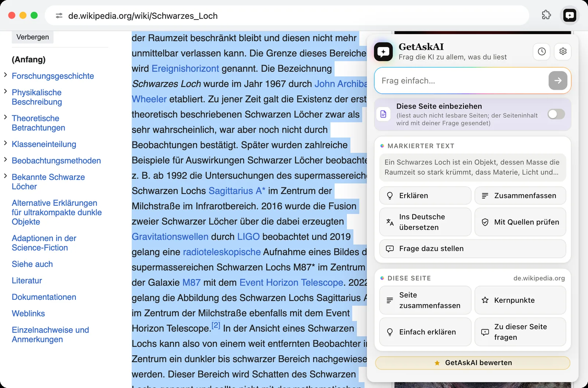Toggle Diese Seite einbeziehen switch
Screen dimensions: 588x388
click(x=556, y=114)
